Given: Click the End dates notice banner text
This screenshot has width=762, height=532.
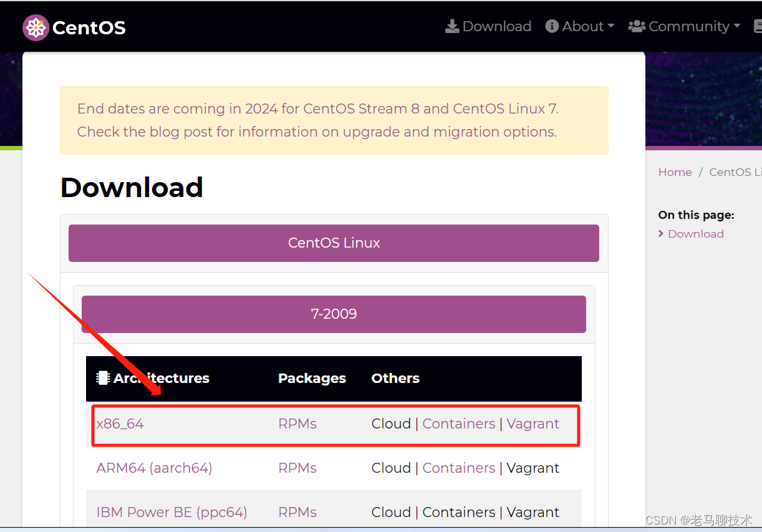Looking at the screenshot, I should click(318, 109).
